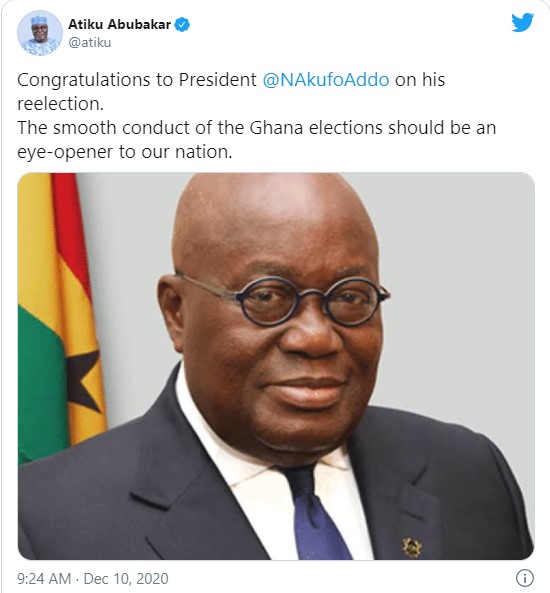Viewport: 550px width, 593px height.
Task: Click the green stripe of the flag
Action: point(40,382)
